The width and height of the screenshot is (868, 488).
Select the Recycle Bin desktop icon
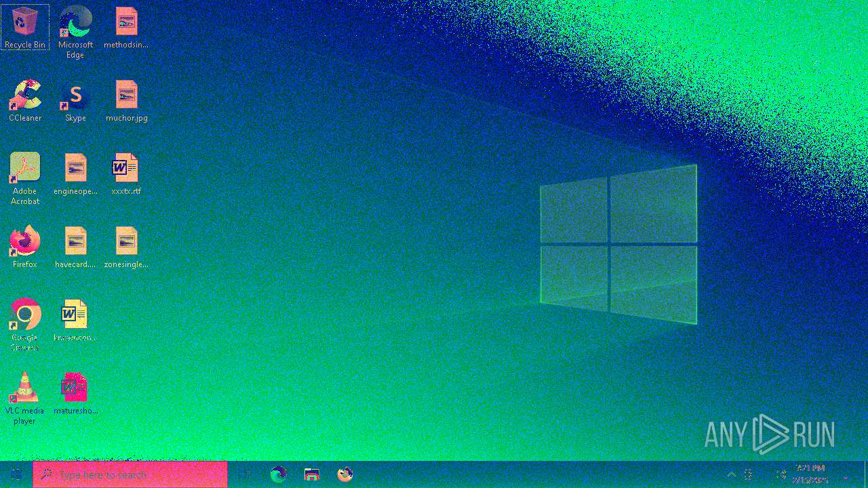click(25, 28)
